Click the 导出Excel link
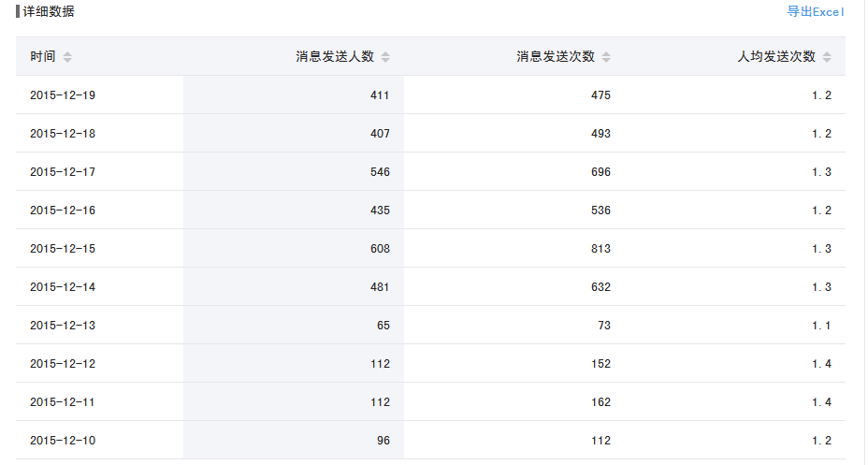Screen dimensions: 868x465 point(816,12)
